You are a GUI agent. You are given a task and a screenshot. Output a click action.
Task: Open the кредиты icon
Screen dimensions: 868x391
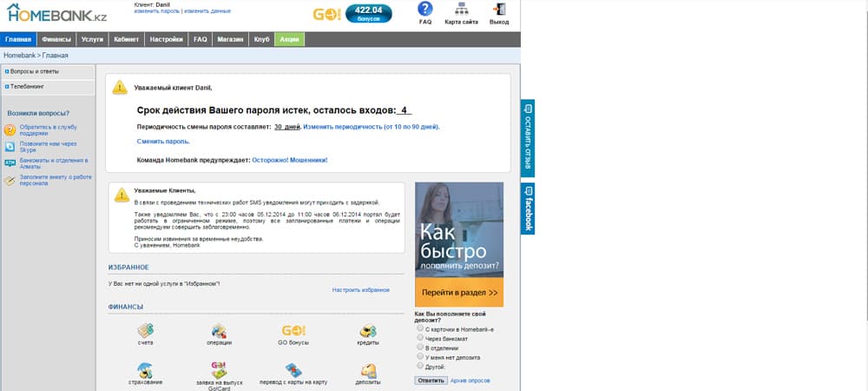368,331
